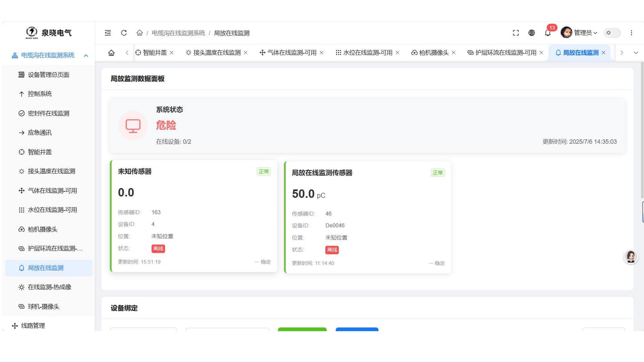
Task: Switch to the 枪机摄像头 tab
Action: coord(430,53)
